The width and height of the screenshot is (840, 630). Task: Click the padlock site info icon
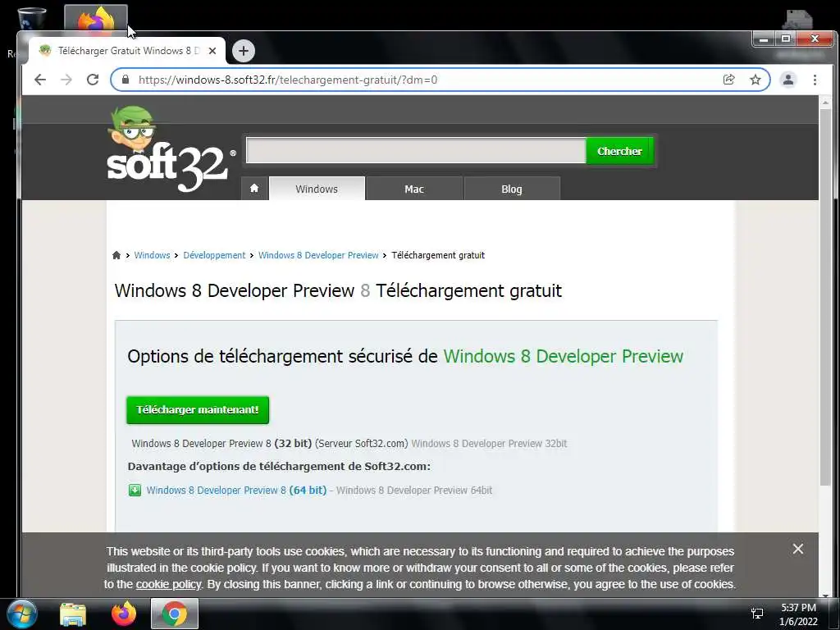click(x=126, y=80)
